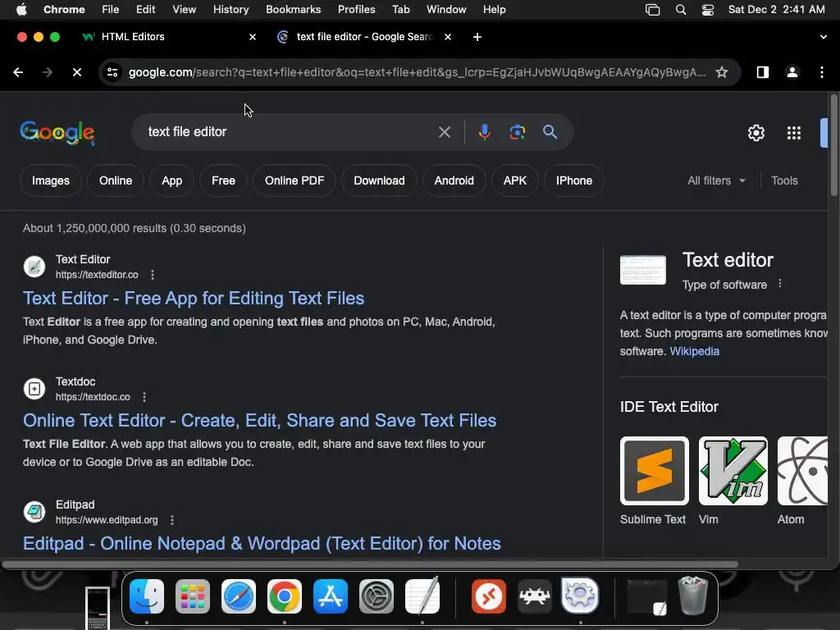This screenshot has height=630, width=840.
Task: Open the Apple menu
Action: point(21,10)
